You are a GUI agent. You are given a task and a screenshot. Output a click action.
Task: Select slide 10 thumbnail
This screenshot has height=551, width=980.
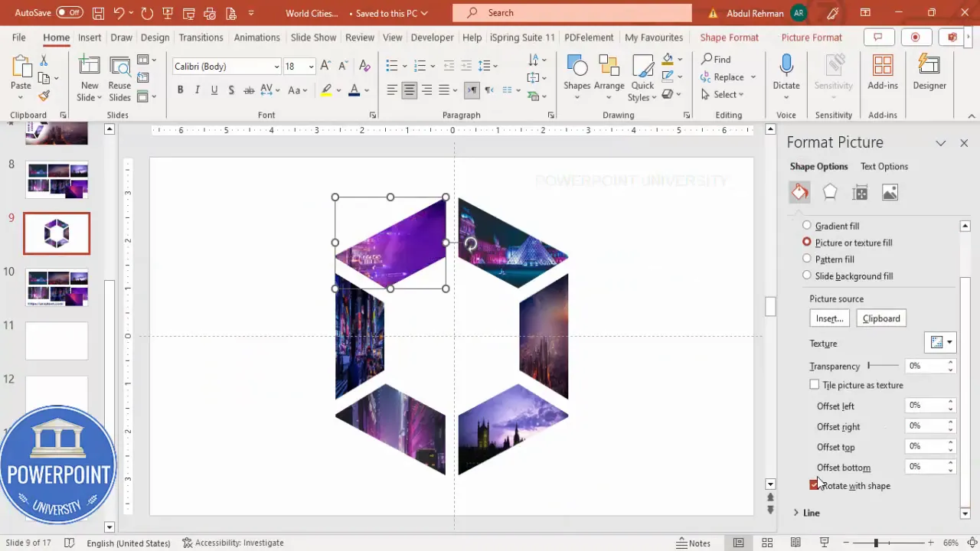57,287
